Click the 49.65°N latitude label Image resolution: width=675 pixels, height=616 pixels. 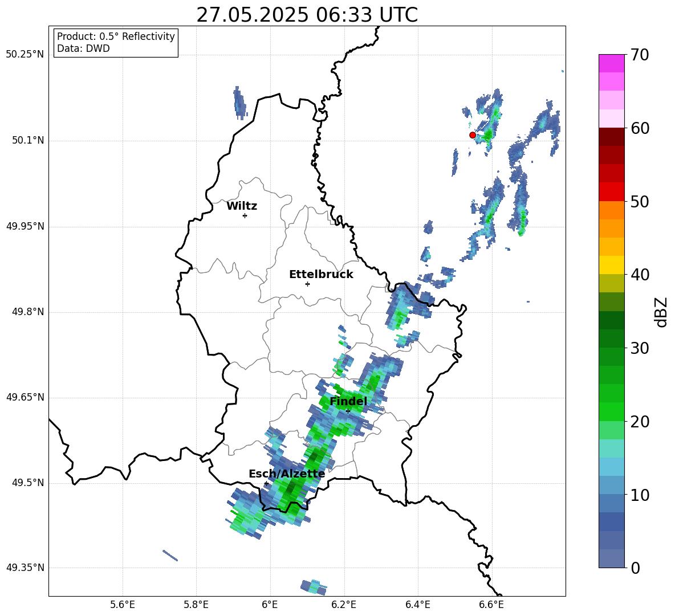[x=25, y=397]
